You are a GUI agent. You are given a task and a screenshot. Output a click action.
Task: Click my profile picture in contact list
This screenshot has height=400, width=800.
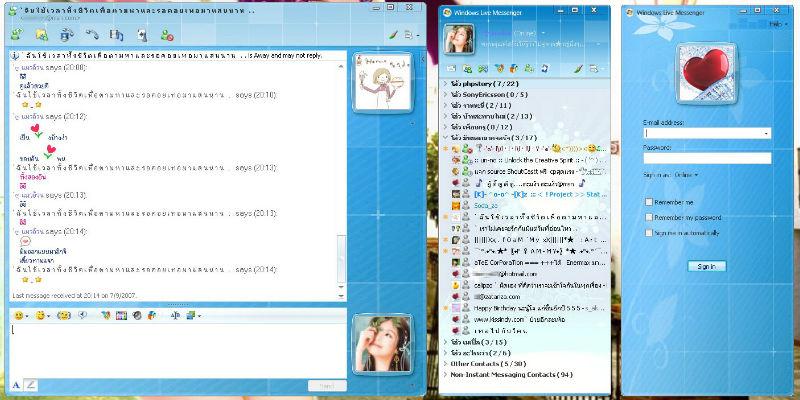tap(459, 39)
